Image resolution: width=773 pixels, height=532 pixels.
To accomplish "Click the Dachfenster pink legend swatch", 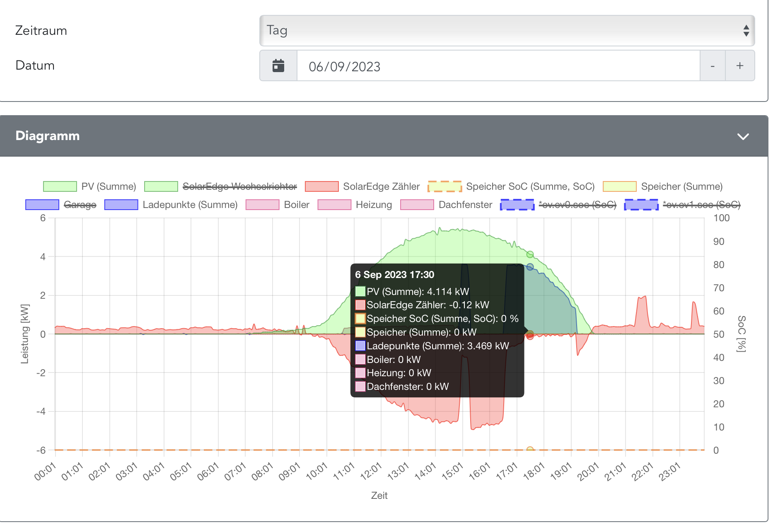I will [x=417, y=205].
